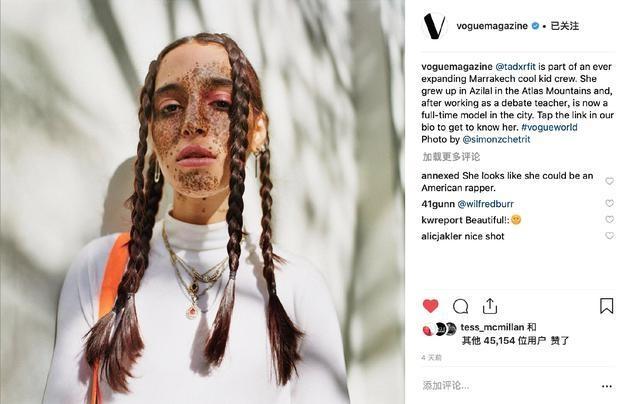
Task: Save post with the bookmark icon
Action: pos(606,306)
